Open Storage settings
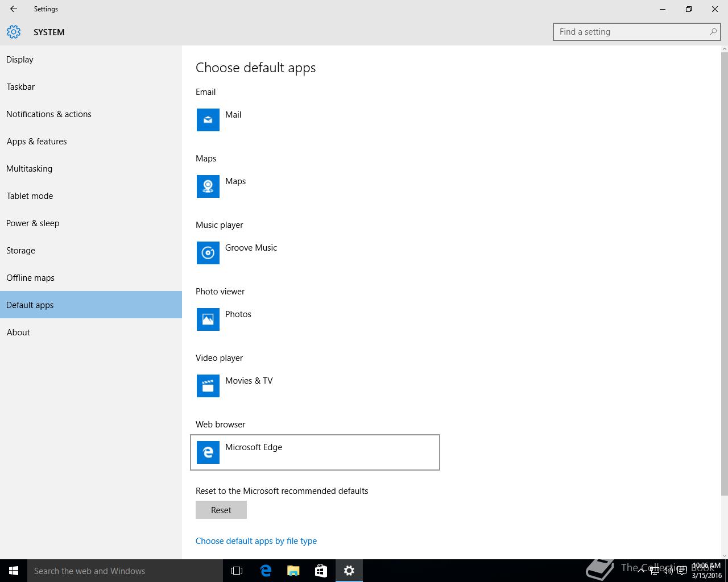The height and width of the screenshot is (582, 728). (x=91, y=250)
